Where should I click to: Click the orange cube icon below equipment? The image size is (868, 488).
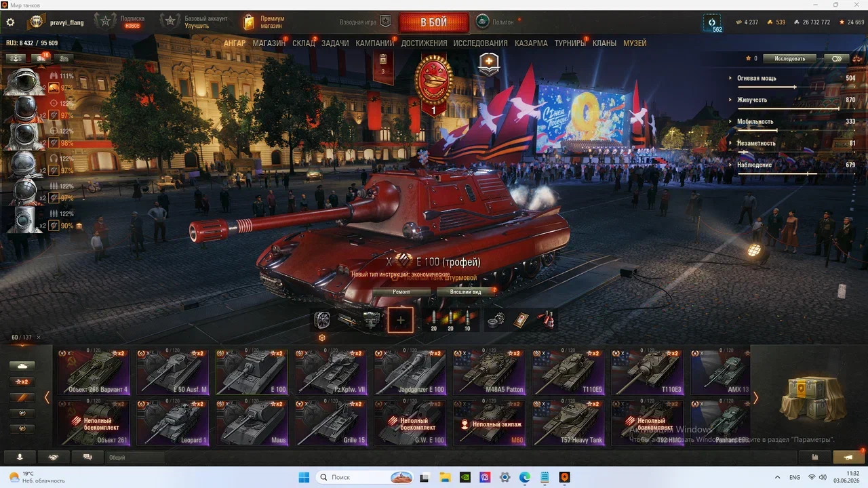click(x=322, y=338)
